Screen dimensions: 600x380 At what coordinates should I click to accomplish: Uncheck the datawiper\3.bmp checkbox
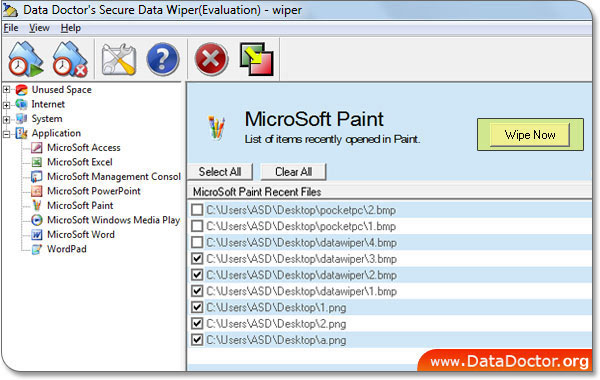(x=197, y=259)
